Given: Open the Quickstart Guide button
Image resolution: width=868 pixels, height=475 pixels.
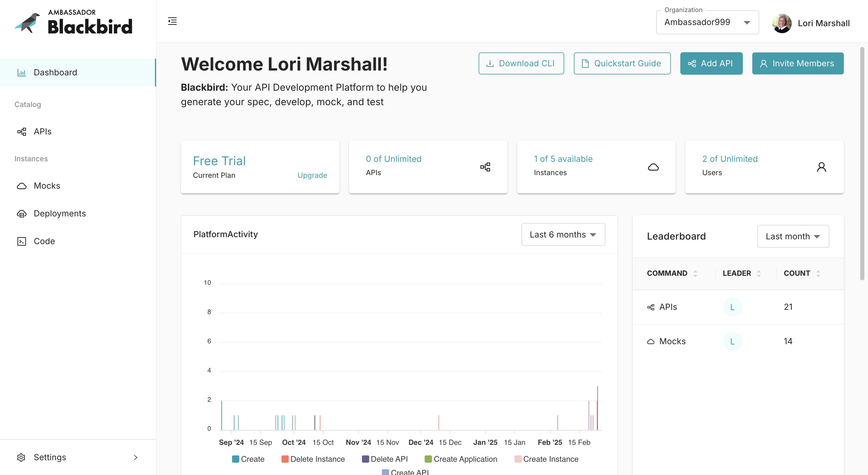Looking at the screenshot, I should pyautogui.click(x=622, y=63).
